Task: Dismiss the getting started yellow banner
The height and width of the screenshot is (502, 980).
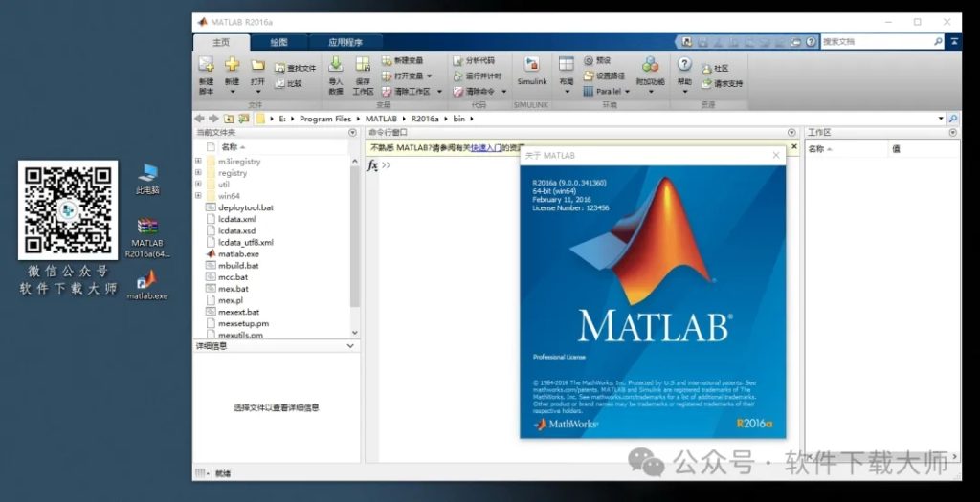Action: [x=793, y=146]
